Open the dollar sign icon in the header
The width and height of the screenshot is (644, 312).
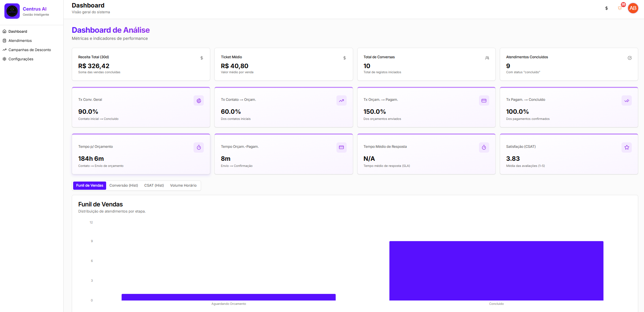[x=607, y=8]
